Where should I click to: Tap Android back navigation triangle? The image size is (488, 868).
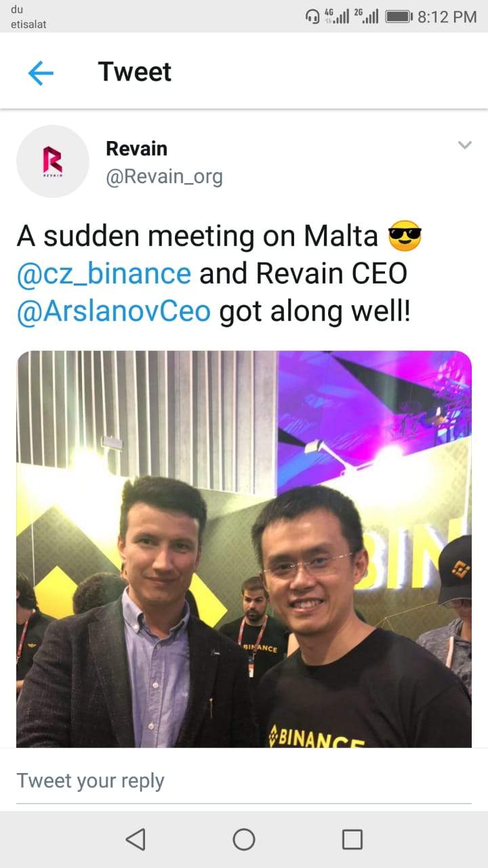(136, 840)
